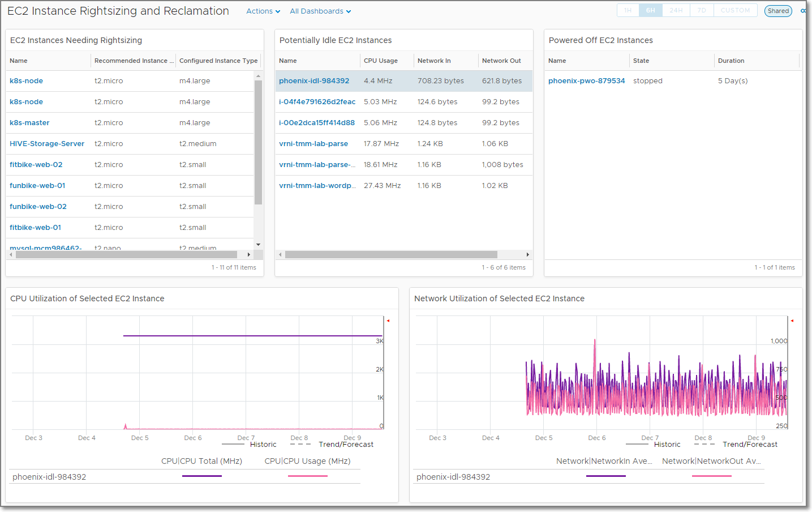
Task: Toggle CPU Usage legend pink line
Action: pos(307,476)
